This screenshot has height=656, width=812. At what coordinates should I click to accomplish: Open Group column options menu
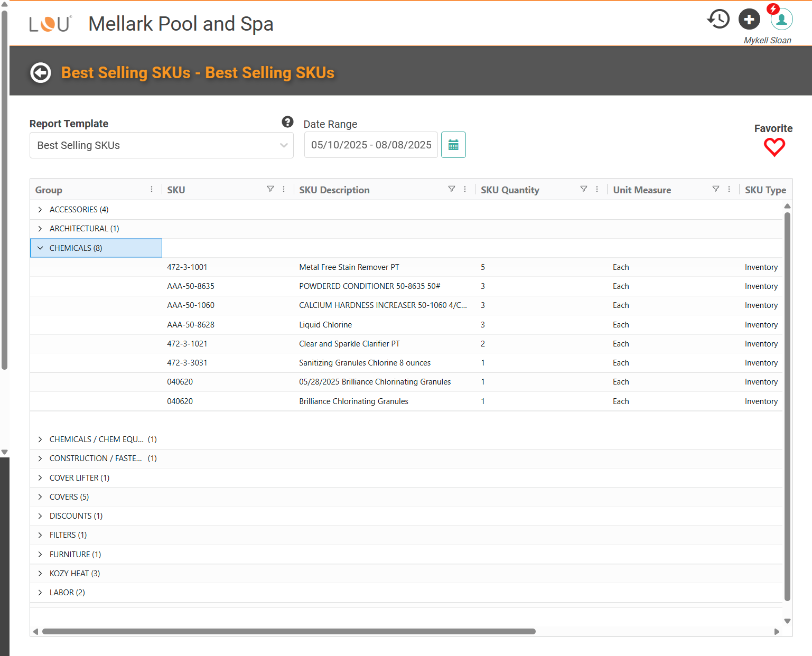pyautogui.click(x=152, y=189)
